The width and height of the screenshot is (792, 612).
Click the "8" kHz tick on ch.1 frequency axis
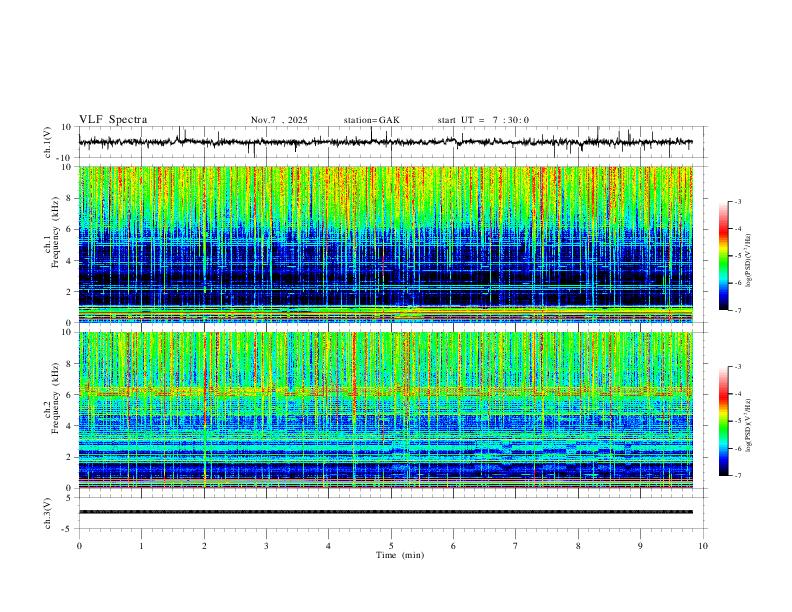(70, 198)
